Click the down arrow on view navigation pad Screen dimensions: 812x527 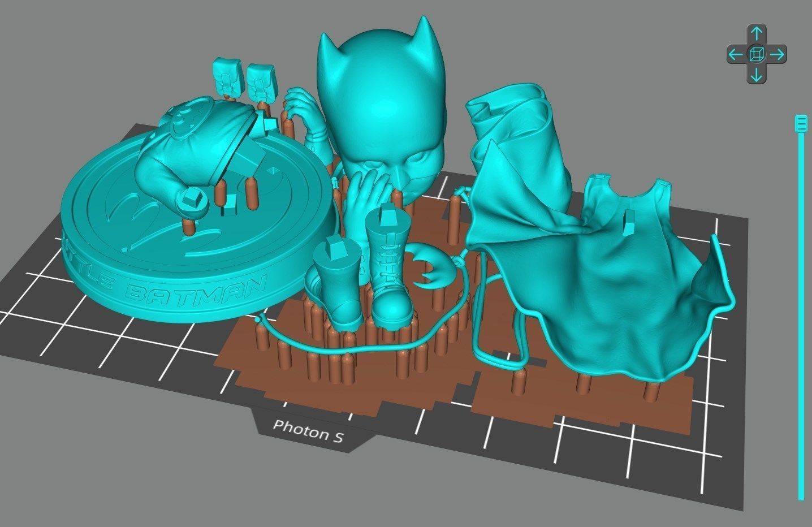[x=757, y=74]
